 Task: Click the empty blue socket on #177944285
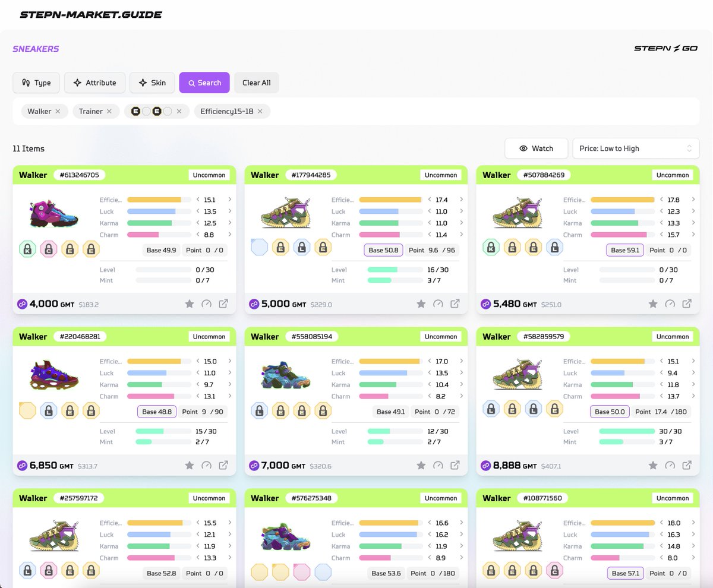pyautogui.click(x=260, y=247)
